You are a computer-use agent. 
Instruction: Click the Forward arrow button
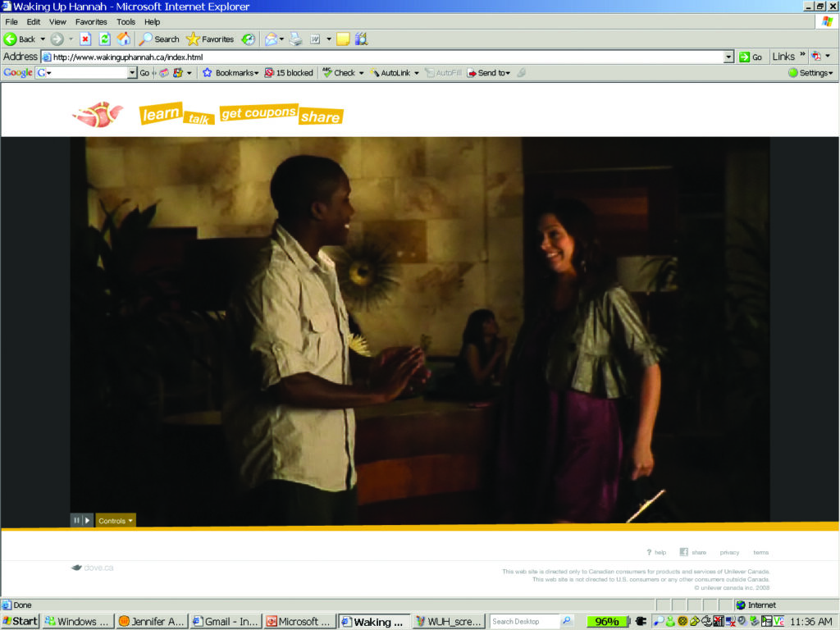57,39
